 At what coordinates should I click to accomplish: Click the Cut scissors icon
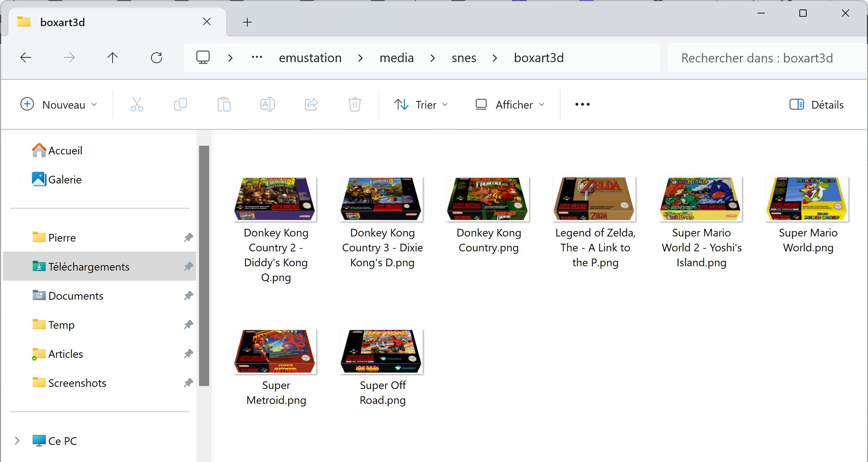pos(137,105)
